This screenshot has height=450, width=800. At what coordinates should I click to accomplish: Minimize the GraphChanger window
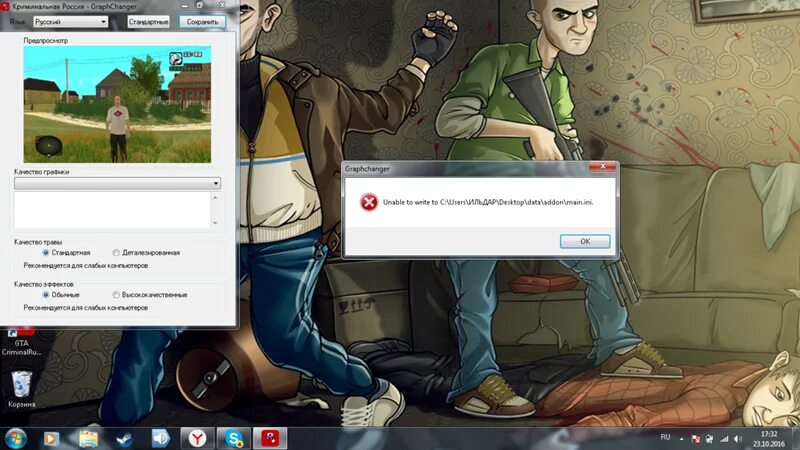coord(185,6)
